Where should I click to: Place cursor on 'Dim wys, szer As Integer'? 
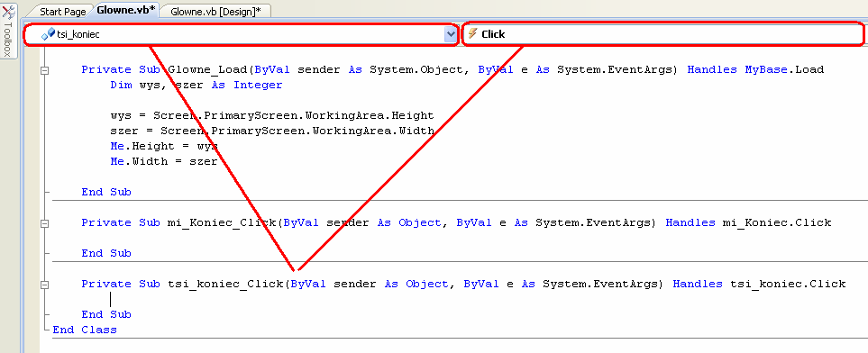[x=196, y=86]
